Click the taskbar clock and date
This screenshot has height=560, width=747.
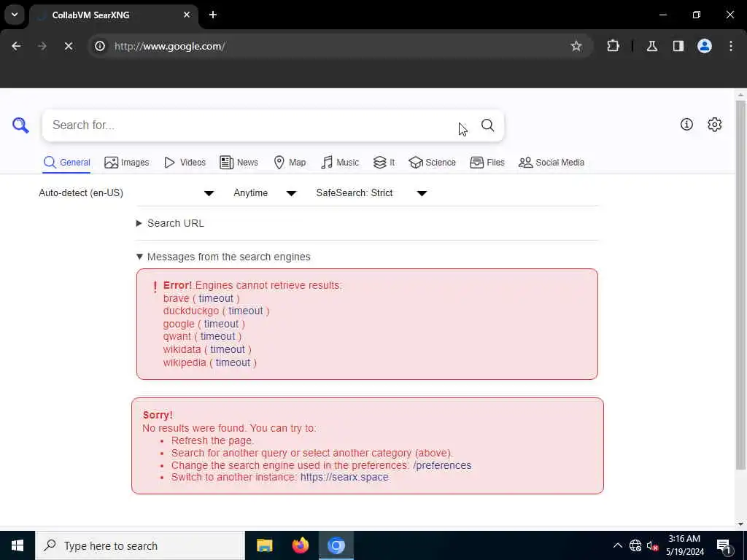pyautogui.click(x=684, y=545)
